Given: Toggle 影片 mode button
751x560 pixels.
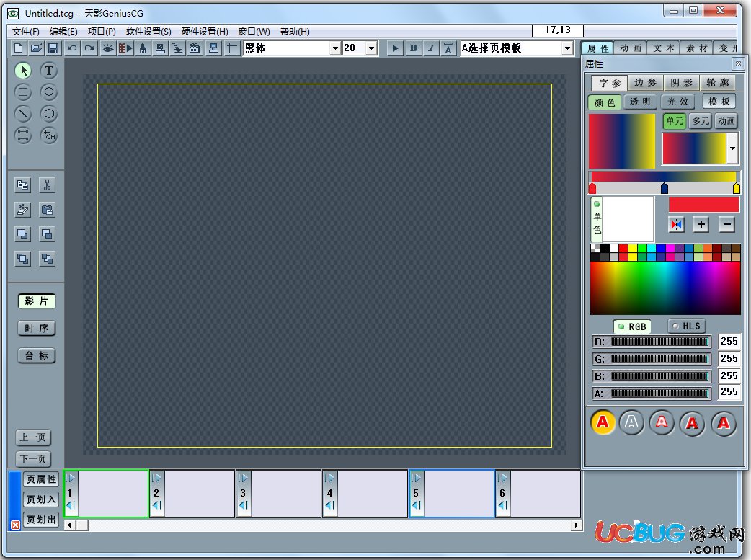Looking at the screenshot, I should pos(37,301).
